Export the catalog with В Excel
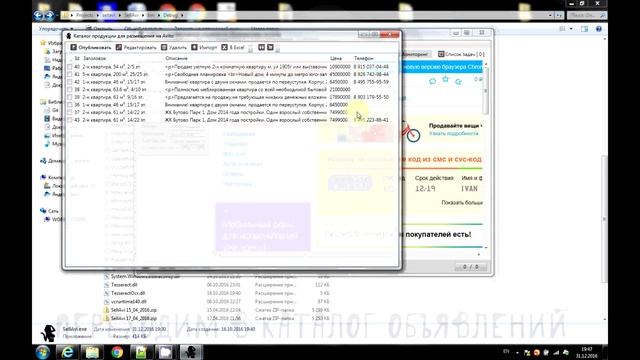Screen dimensions: 640x360 point(233,47)
